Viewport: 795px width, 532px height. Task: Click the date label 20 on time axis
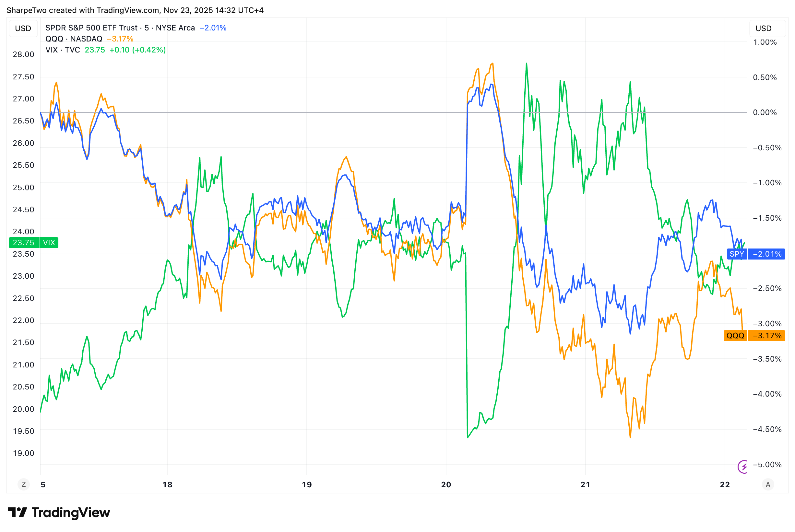446,484
